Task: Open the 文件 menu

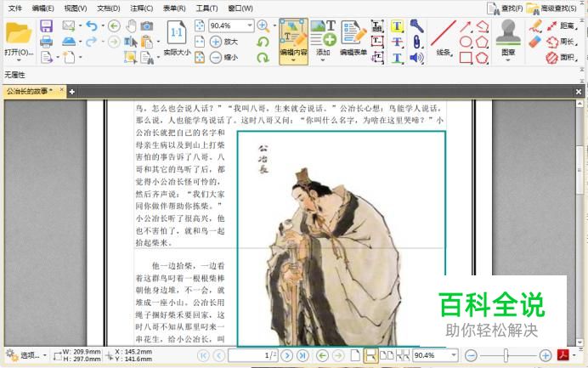Action: tap(15, 8)
